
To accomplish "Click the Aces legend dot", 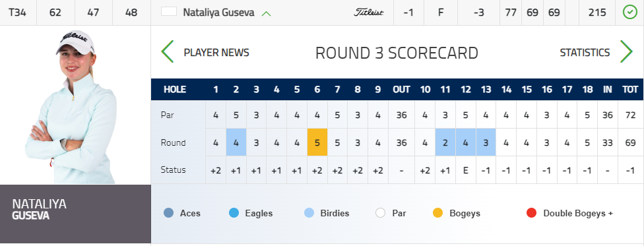I will point(168,213).
